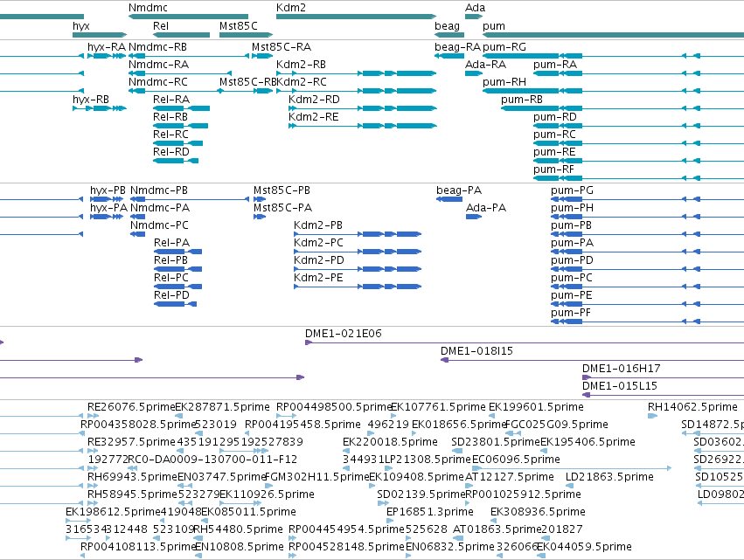
Task: Select clone DME1-015L15
Action: click(x=620, y=386)
